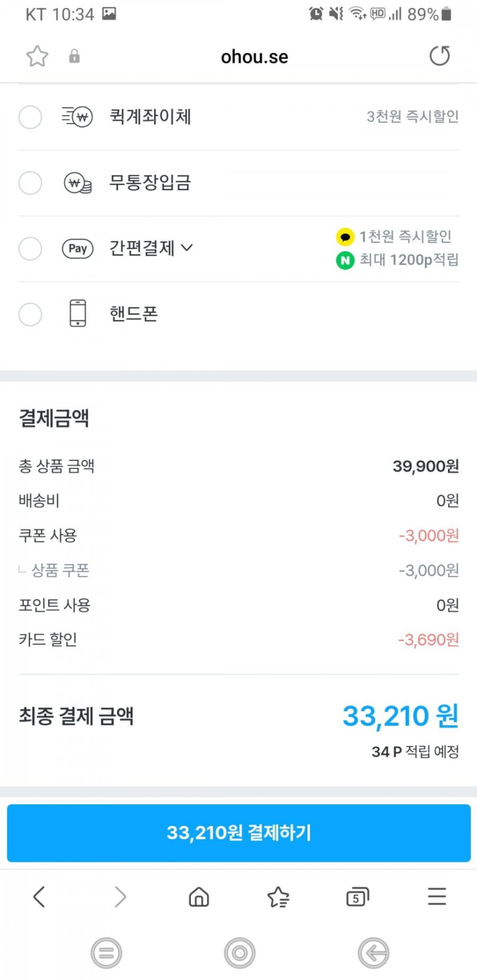This screenshot has height=980, width=477.
Task: Expand the 간편결제 chevron dropdown
Action: pos(187,248)
